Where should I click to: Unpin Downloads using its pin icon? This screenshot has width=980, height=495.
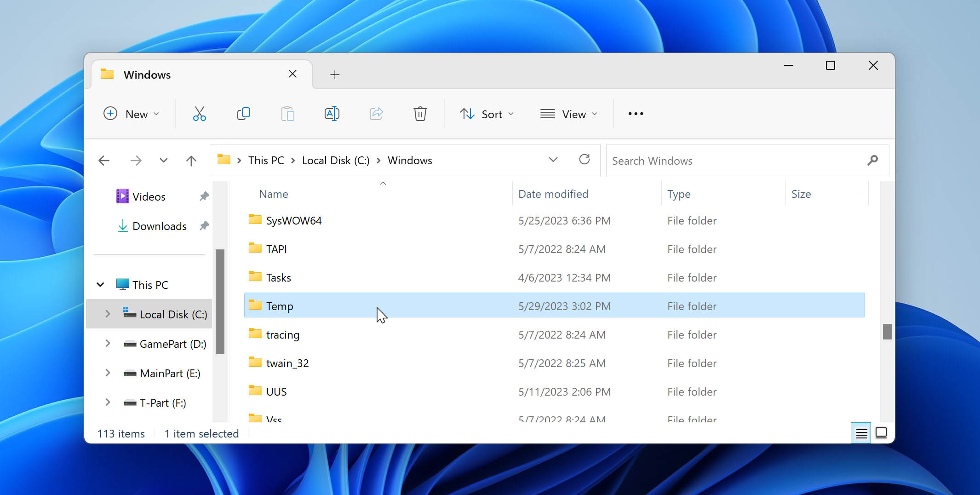coord(204,226)
